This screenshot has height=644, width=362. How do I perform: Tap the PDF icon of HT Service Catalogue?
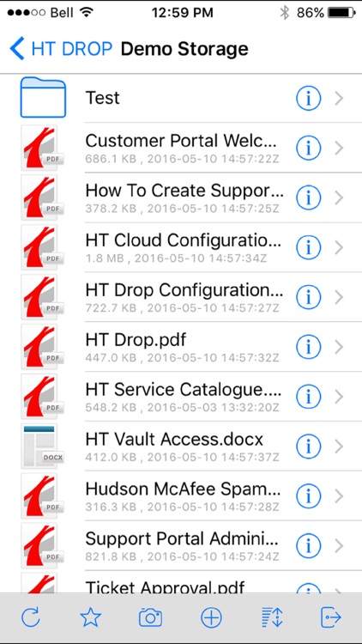pos(41,397)
